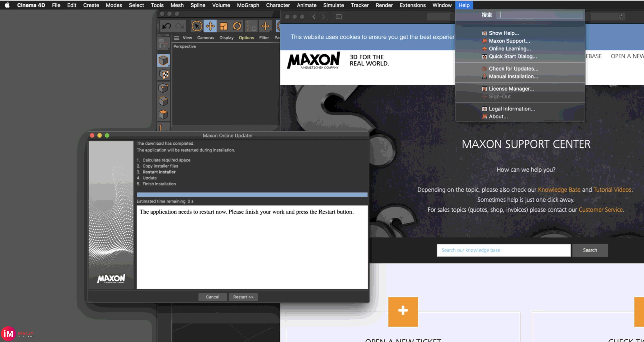
Task: Open the Help menu
Action: pyautogui.click(x=464, y=5)
